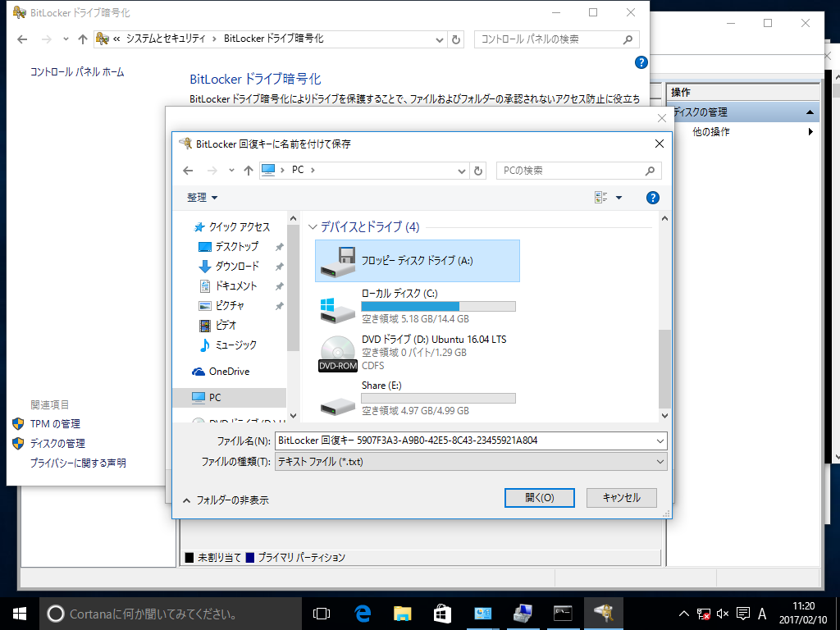Screen dimensions: 840x630
Task: Go back in the save dialog
Action: 188,171
